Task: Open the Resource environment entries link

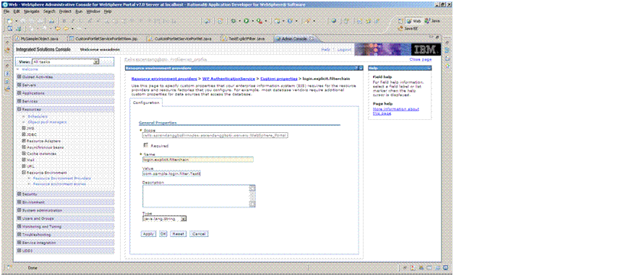Action: point(59,184)
